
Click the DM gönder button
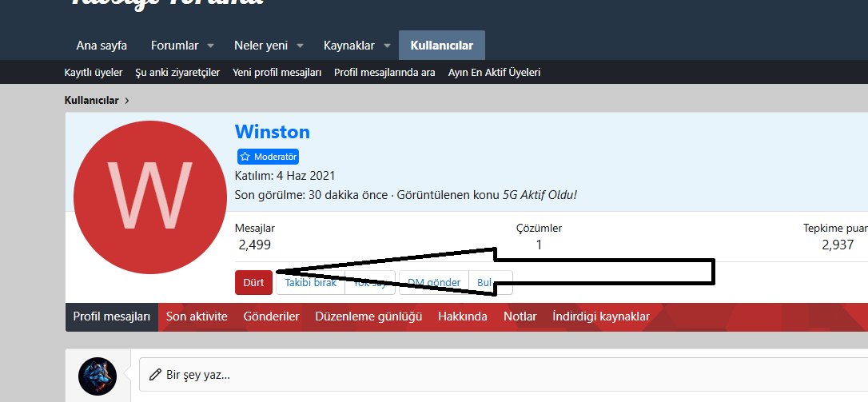[434, 282]
